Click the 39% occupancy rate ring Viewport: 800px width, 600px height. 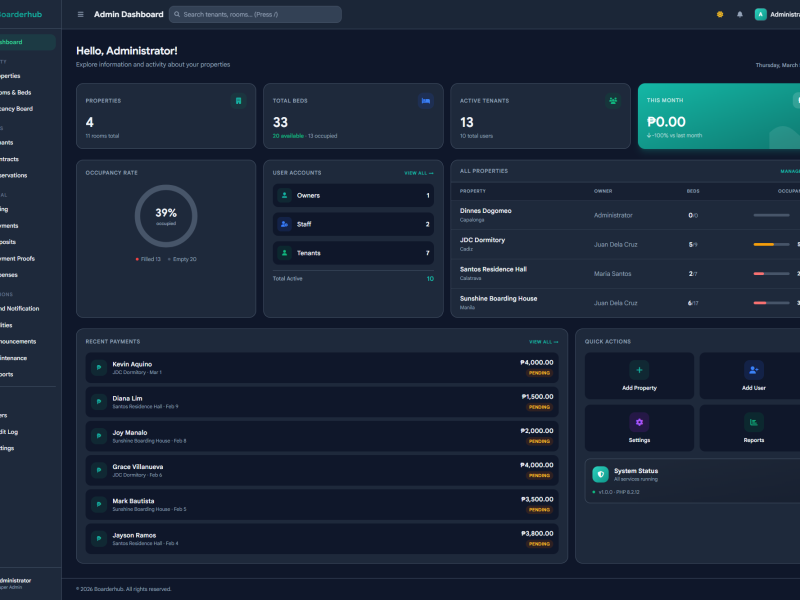click(166, 216)
